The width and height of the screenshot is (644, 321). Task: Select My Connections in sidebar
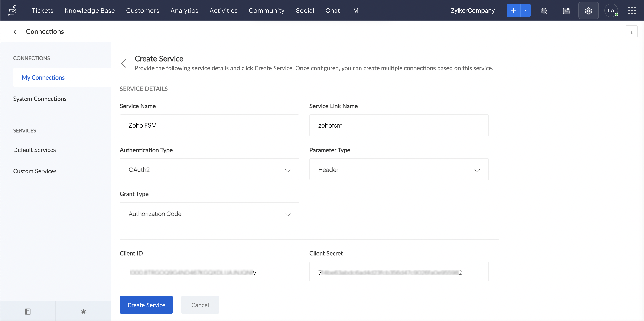[62, 77]
